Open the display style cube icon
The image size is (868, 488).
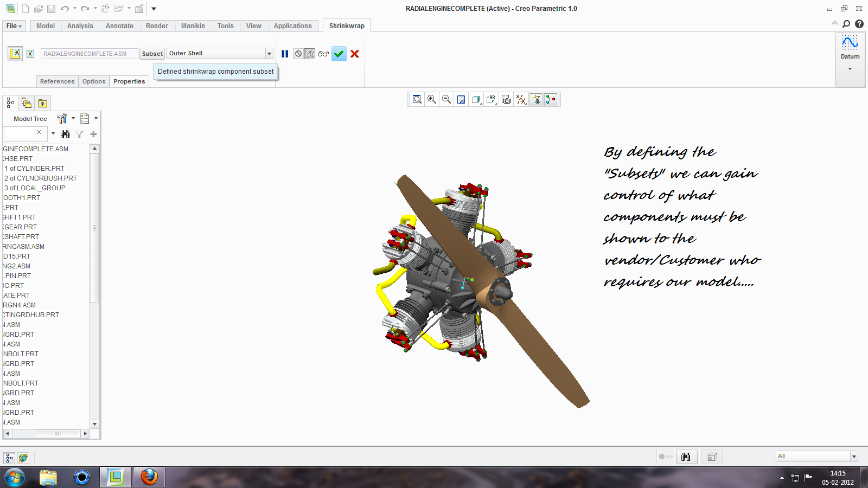coord(476,99)
